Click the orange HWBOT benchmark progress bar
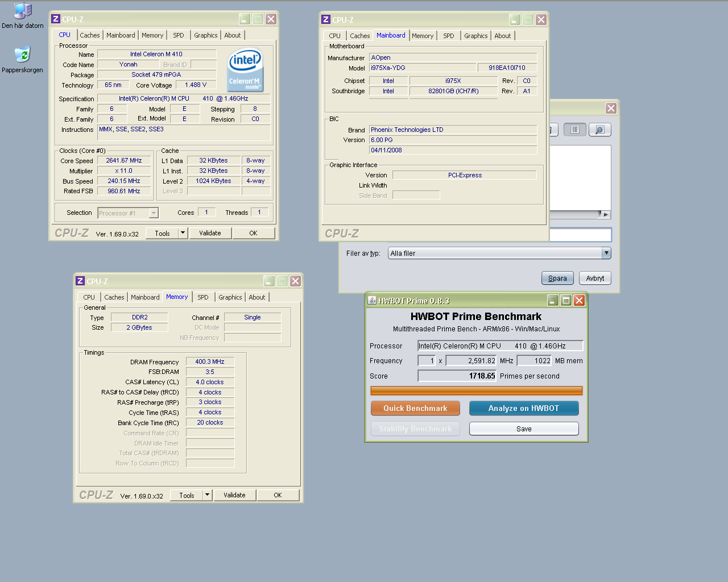This screenshot has height=582, width=728. click(477, 390)
